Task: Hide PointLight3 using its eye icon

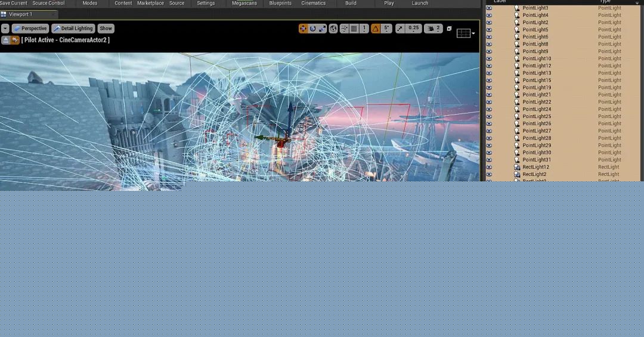Action: (x=489, y=8)
